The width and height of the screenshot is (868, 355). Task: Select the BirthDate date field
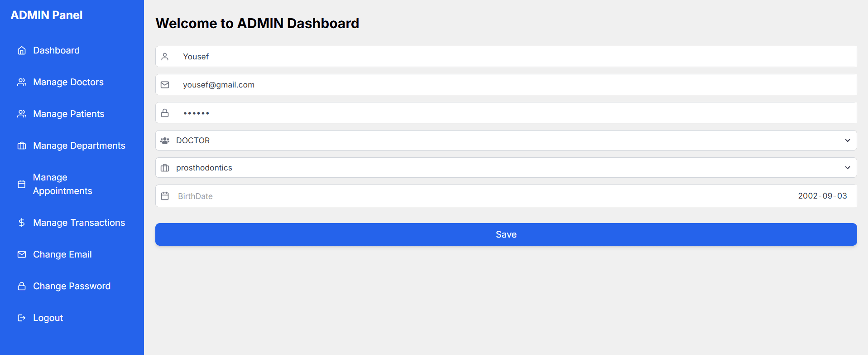(x=505, y=196)
